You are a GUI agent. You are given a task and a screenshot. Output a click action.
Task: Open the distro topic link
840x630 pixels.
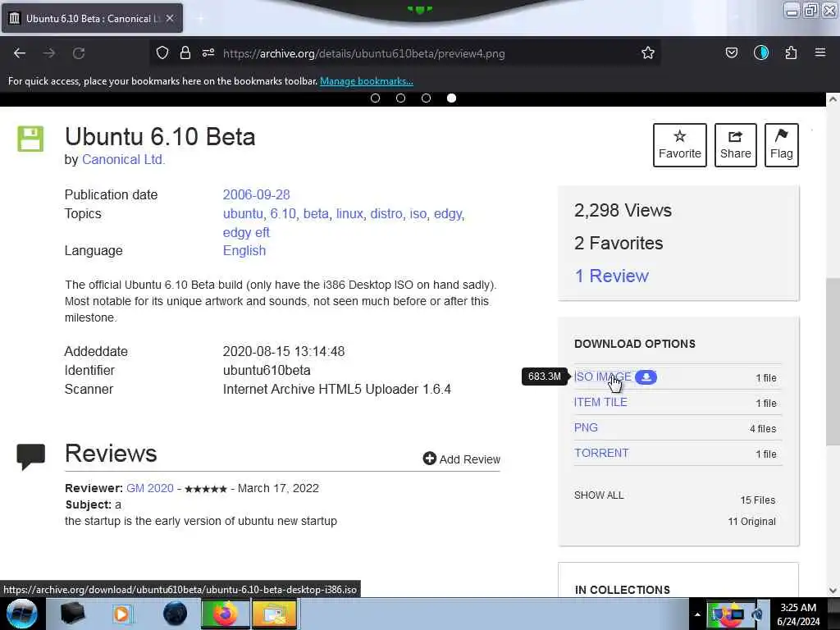pyautogui.click(x=386, y=213)
